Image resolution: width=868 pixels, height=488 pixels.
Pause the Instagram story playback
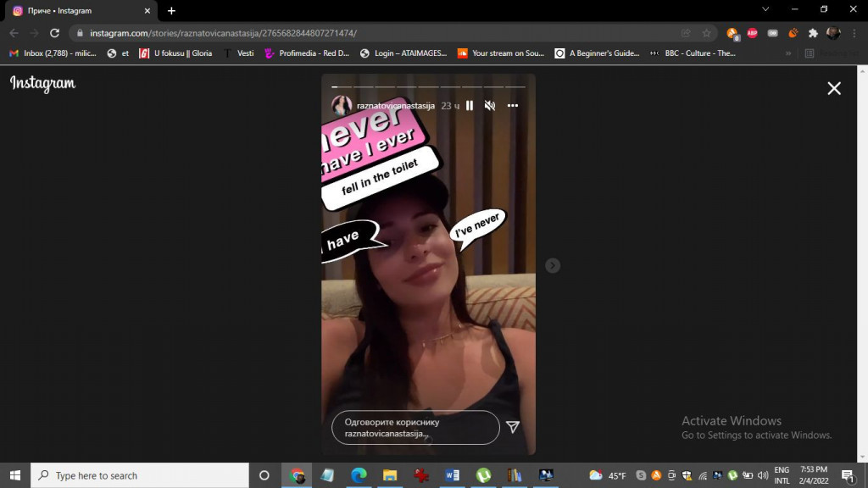click(470, 106)
